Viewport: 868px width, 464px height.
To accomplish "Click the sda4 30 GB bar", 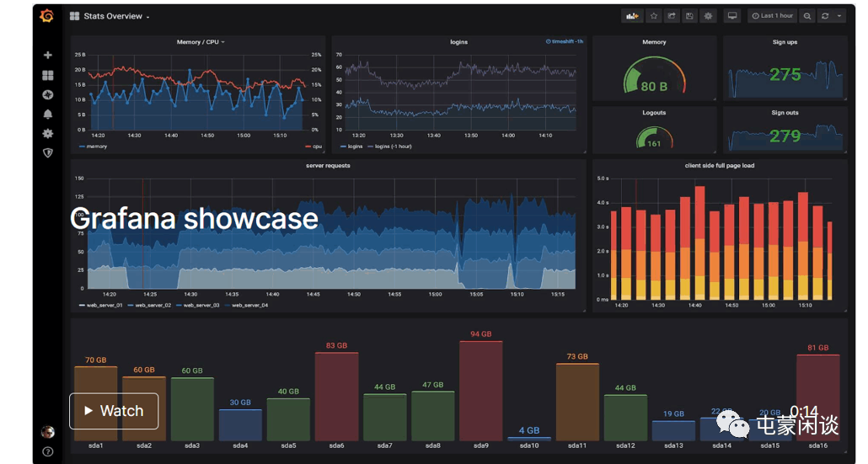I will click(x=240, y=424).
